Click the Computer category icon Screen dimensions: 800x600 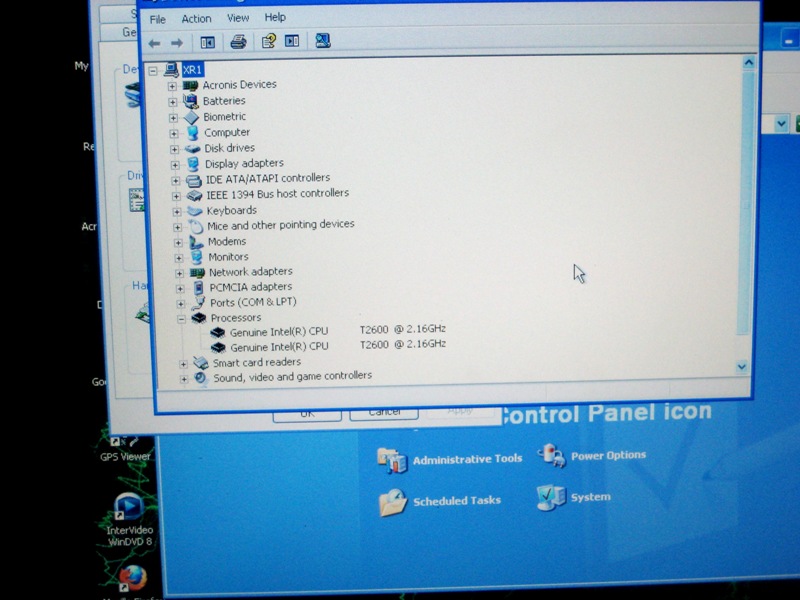pos(192,133)
